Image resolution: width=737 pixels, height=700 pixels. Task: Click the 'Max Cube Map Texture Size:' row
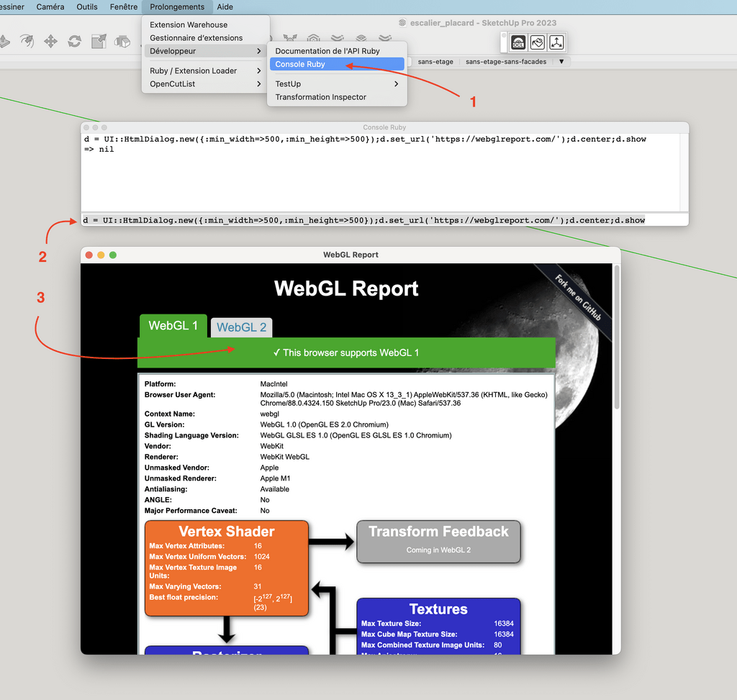(x=438, y=635)
